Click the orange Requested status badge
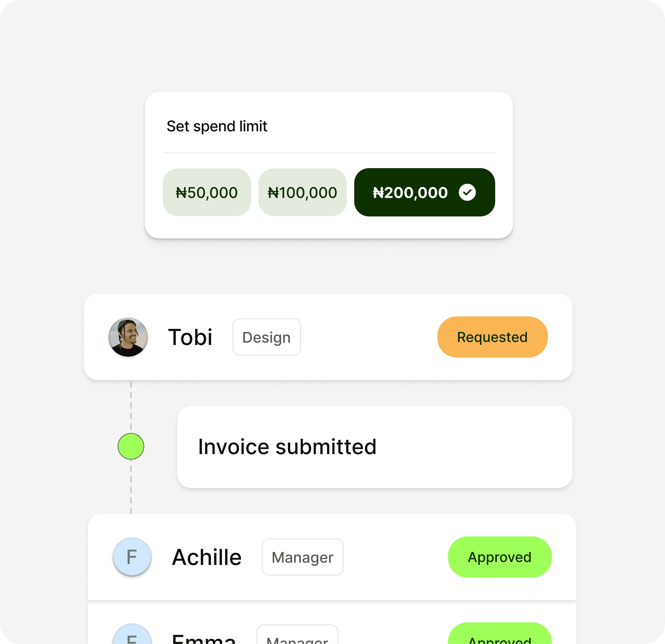 [492, 337]
